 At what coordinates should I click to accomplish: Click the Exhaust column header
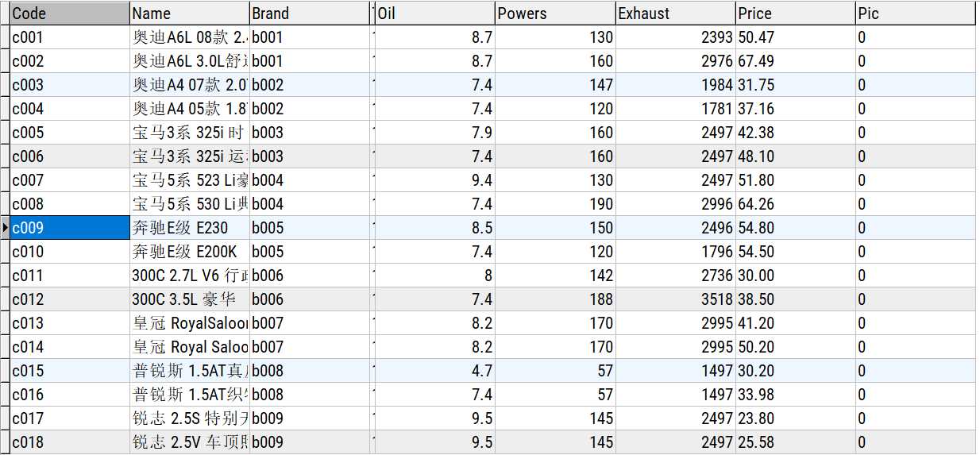[x=676, y=13]
